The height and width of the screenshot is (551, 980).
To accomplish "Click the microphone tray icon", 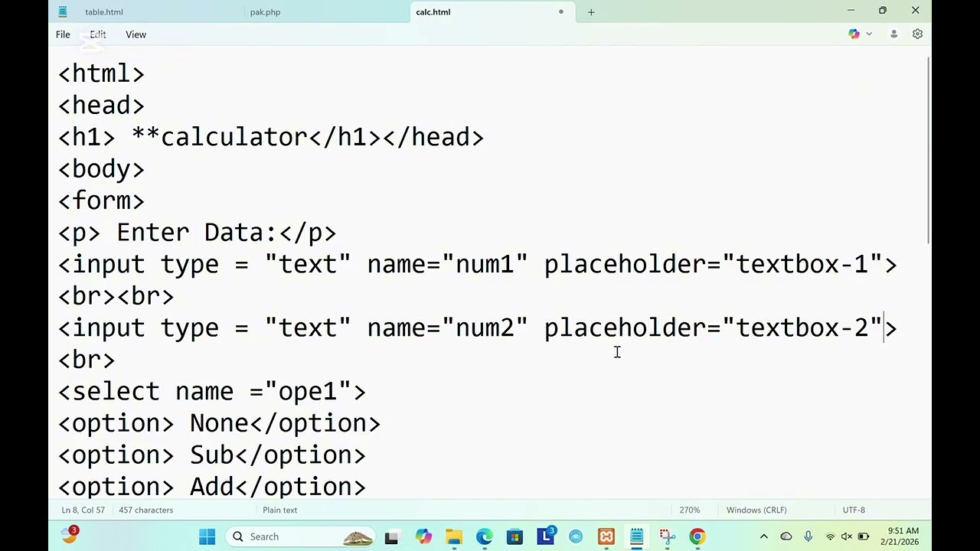I will point(808,537).
